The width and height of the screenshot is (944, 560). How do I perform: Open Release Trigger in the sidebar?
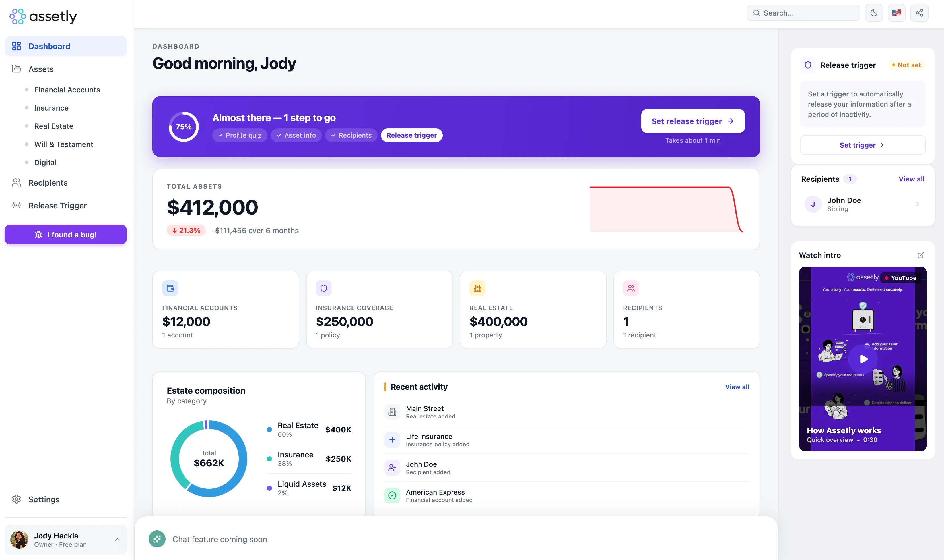pyautogui.click(x=66, y=205)
